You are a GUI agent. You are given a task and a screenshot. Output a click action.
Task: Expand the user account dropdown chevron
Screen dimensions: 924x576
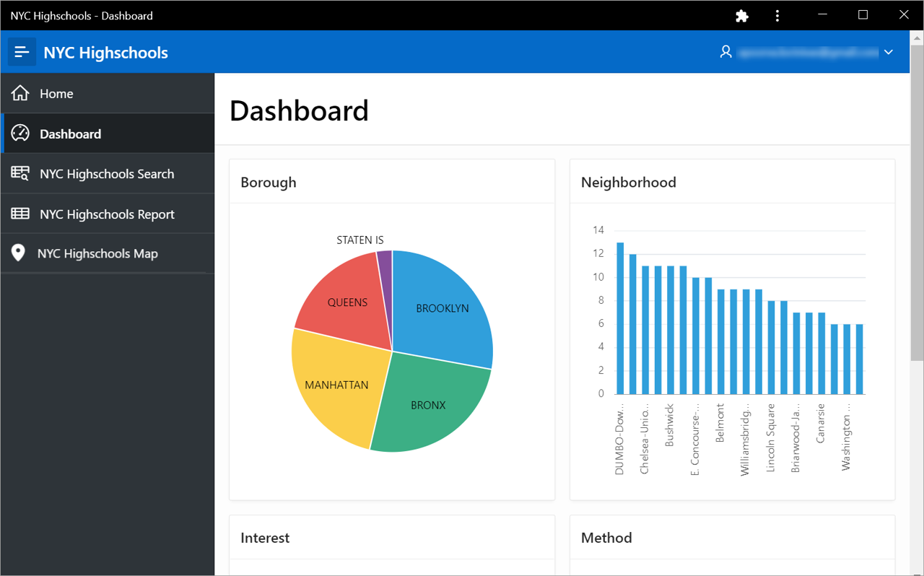pos(889,52)
